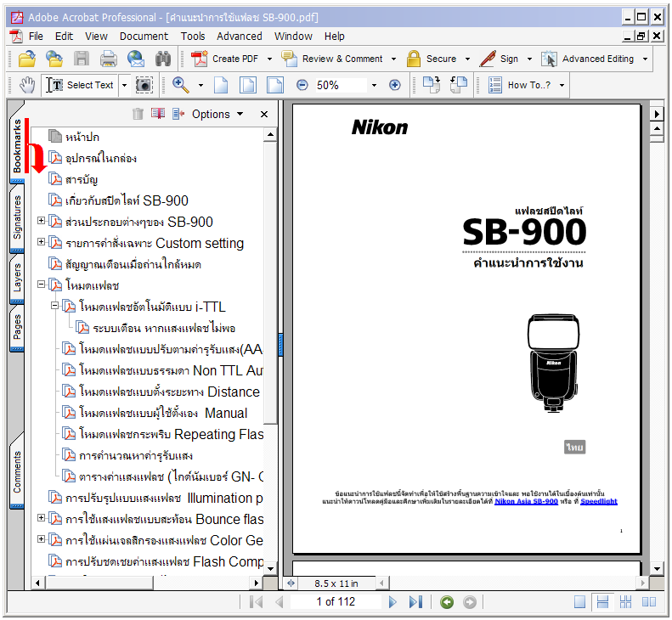This screenshot has width=672, height=620.
Task: Open Secure dropdown menu
Action: [x=467, y=59]
